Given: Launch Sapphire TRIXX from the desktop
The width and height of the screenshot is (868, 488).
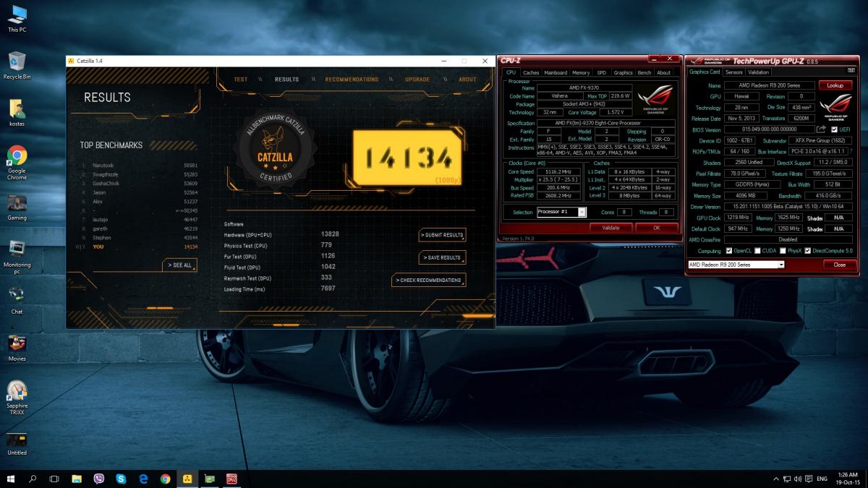Looking at the screenshot, I should click(17, 398).
